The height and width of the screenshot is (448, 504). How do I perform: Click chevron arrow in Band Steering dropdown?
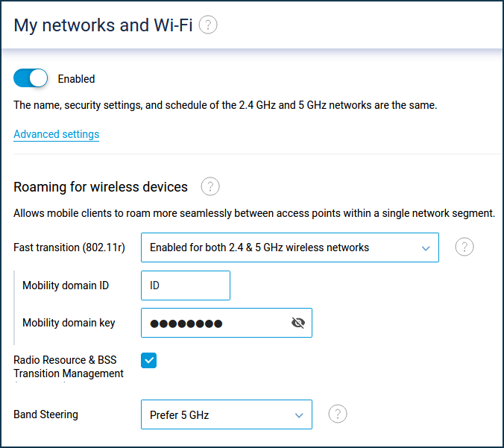tap(299, 415)
